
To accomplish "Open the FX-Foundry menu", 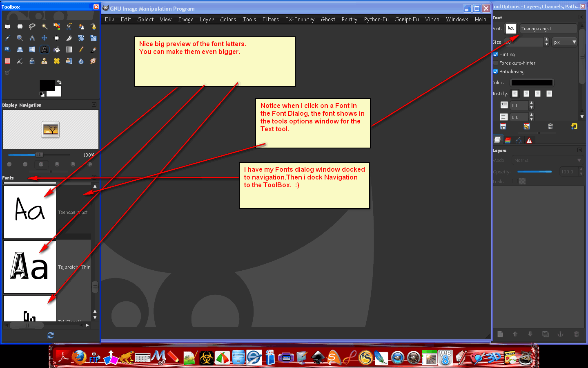I will click(x=300, y=19).
